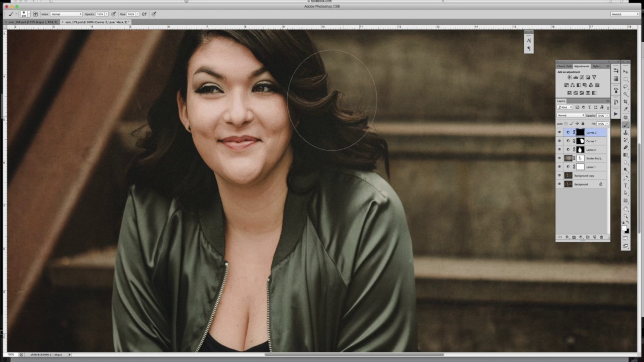Screen dimensions: 644x362
Task: Select the Move tool
Action: (626, 71)
